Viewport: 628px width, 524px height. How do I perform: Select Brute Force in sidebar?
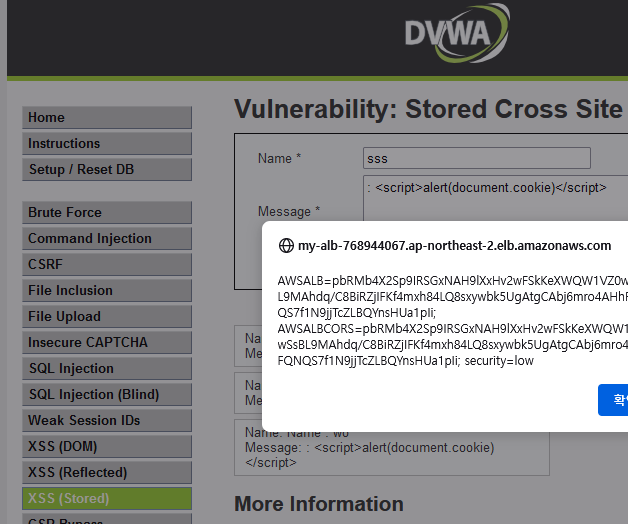(107, 212)
